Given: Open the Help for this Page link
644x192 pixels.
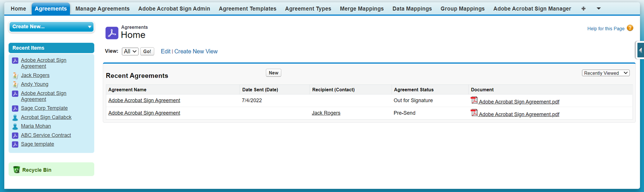Looking at the screenshot, I should [x=605, y=29].
